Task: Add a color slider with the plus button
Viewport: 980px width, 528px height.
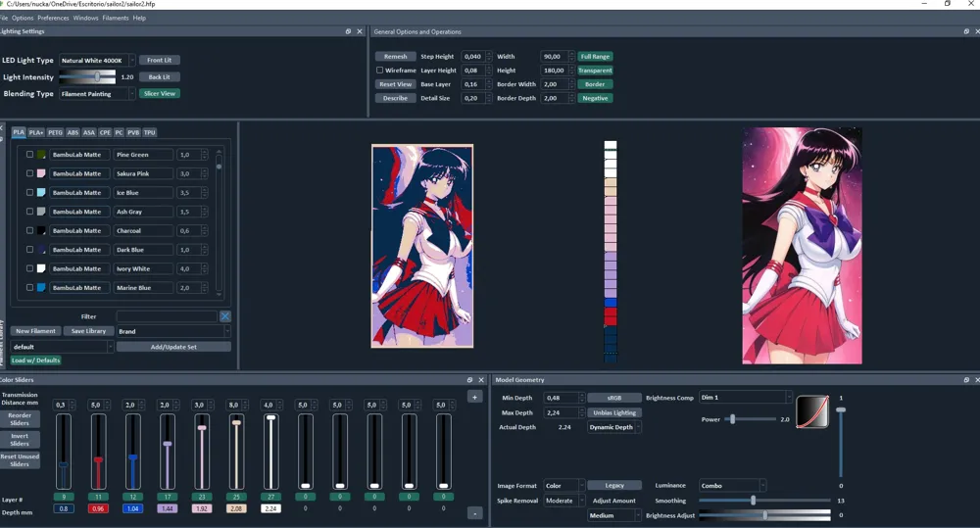Action: point(475,397)
